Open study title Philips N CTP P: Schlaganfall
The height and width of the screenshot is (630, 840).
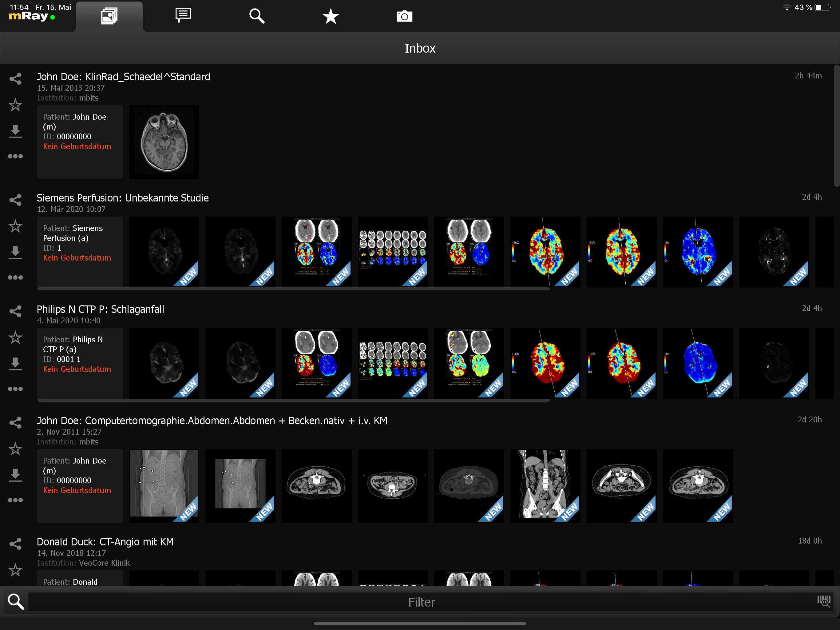pyautogui.click(x=100, y=309)
